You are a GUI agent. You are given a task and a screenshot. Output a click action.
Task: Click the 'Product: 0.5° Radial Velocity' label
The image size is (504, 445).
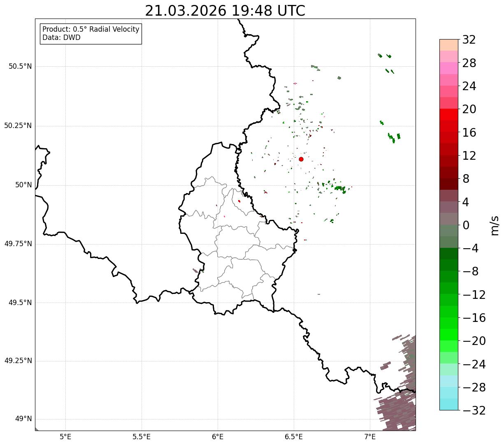pos(91,30)
